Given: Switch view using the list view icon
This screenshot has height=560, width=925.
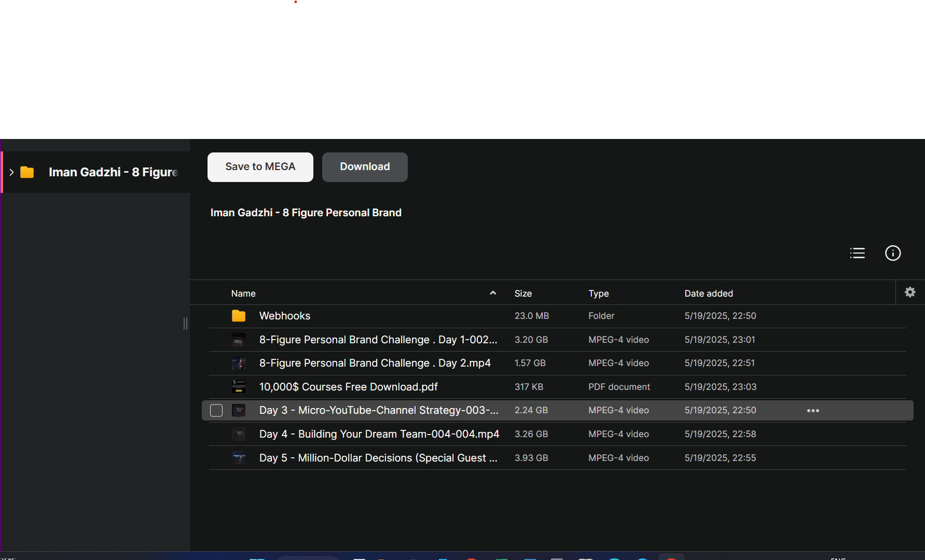Looking at the screenshot, I should (x=858, y=253).
